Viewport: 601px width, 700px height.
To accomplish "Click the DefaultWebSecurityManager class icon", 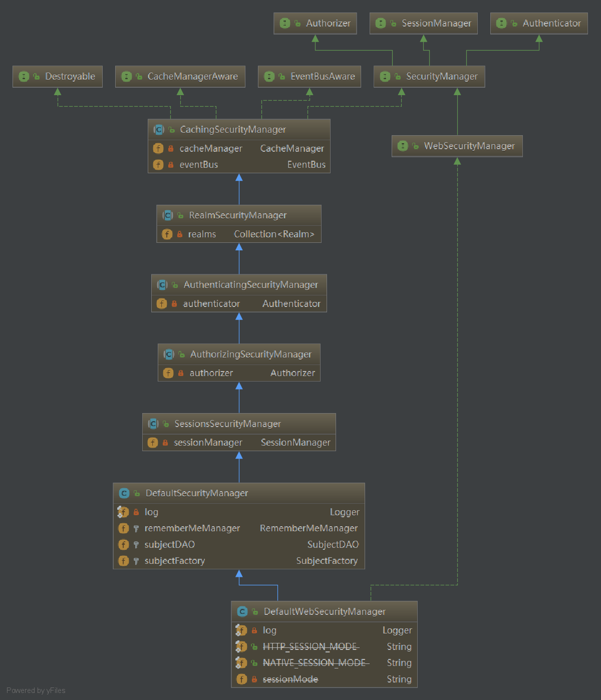I will (x=242, y=611).
